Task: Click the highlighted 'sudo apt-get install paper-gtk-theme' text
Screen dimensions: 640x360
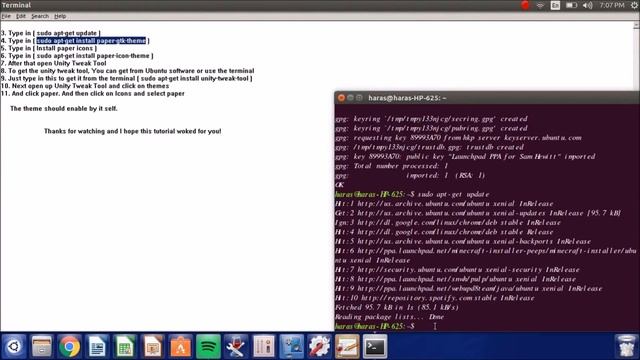Action: 91,41
